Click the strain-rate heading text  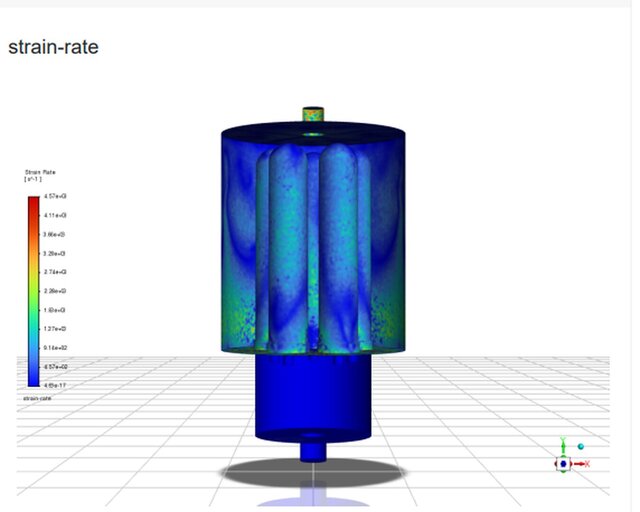pyautogui.click(x=53, y=47)
